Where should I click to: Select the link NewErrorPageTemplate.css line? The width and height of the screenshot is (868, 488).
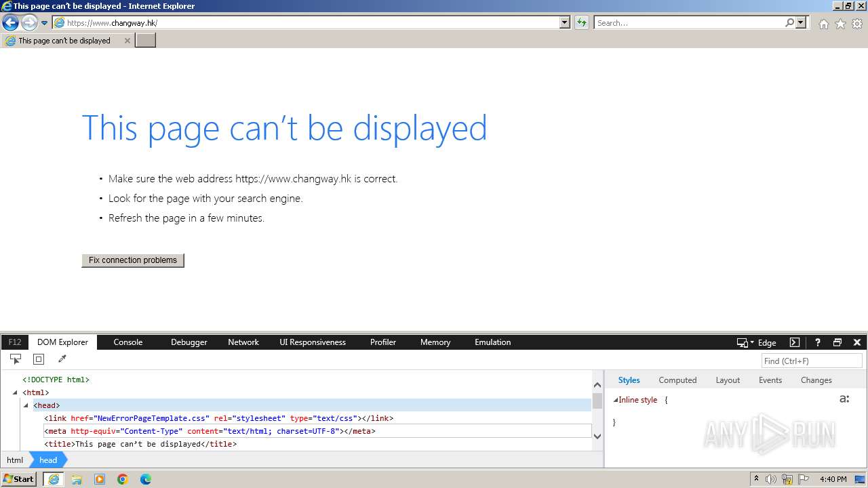[218, 418]
